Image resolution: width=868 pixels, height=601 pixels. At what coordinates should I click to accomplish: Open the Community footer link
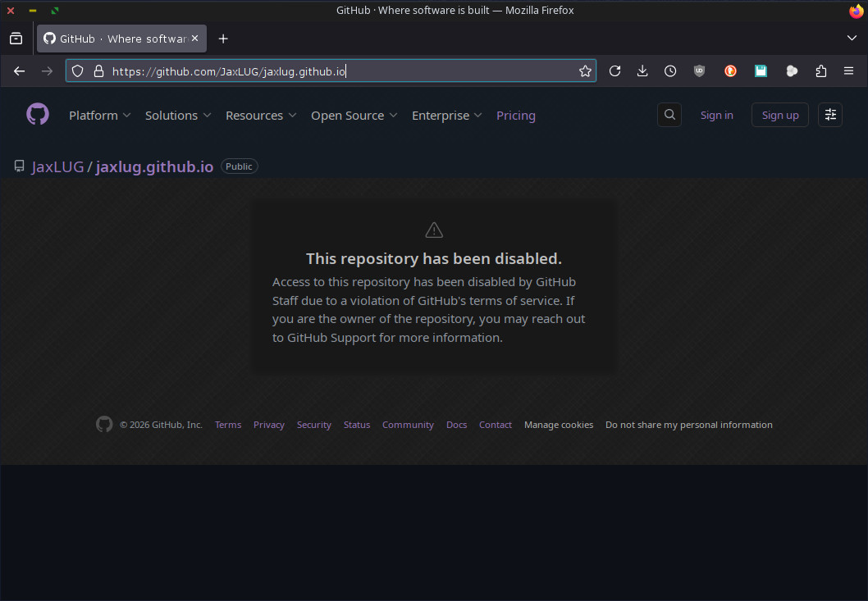408,425
